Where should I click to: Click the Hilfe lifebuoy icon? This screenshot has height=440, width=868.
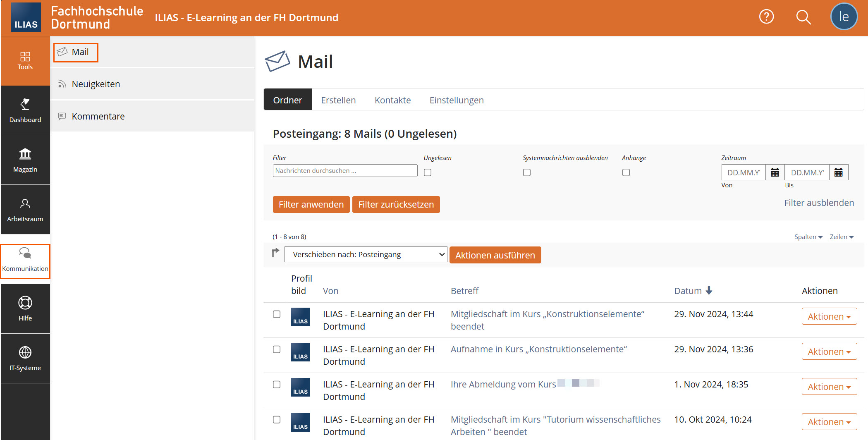25,308
